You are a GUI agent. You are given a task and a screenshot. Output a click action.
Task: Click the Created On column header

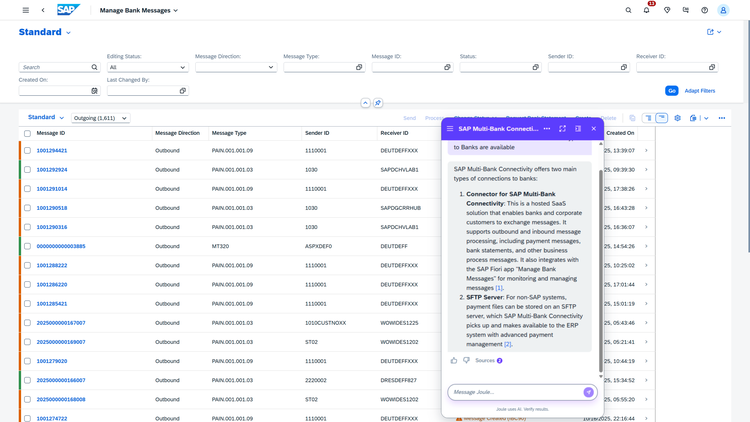point(620,133)
